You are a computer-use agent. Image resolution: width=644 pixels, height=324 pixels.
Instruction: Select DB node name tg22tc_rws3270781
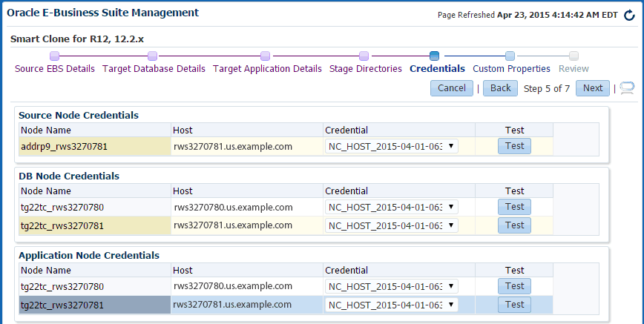pyautogui.click(x=62, y=226)
